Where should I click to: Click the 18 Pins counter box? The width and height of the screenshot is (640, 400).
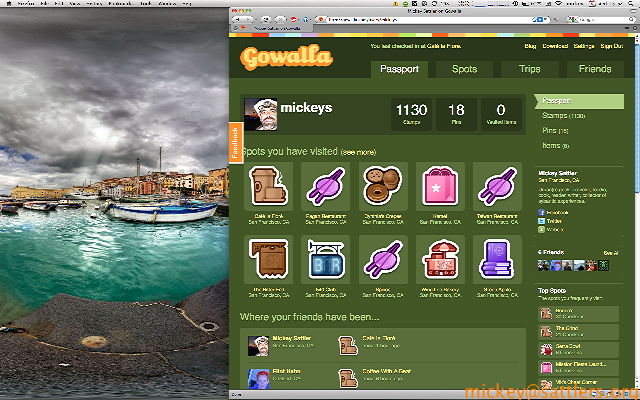coord(456,114)
